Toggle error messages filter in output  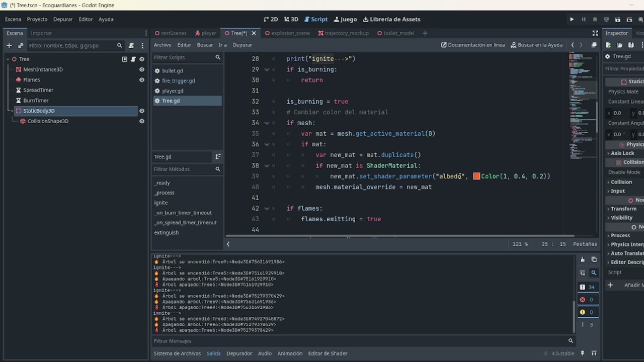point(587,299)
